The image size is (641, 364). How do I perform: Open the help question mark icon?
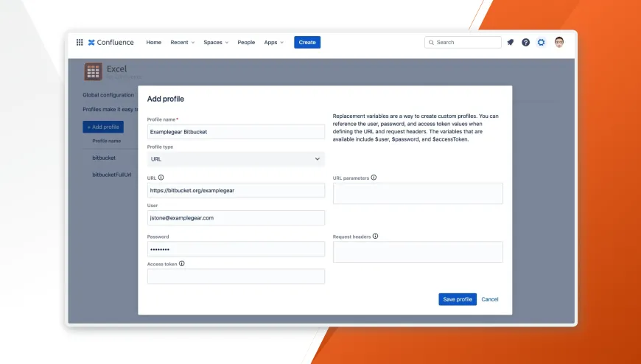pyautogui.click(x=526, y=42)
